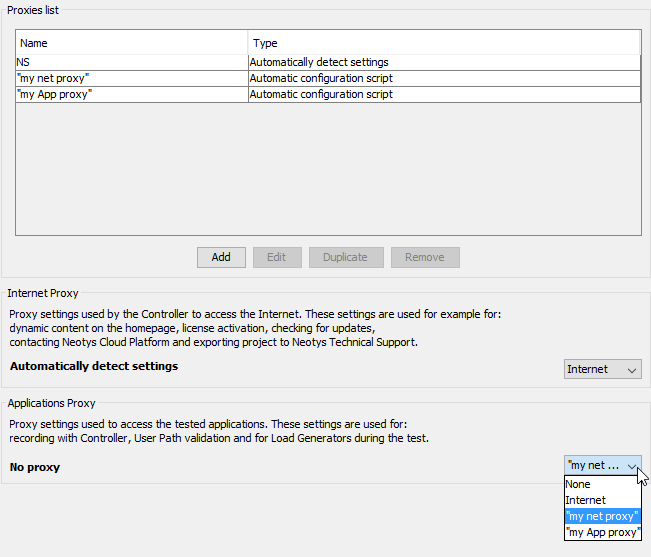The height and width of the screenshot is (557, 651).
Task: Select "my App proxy" row in proxies table
Action: point(131,94)
